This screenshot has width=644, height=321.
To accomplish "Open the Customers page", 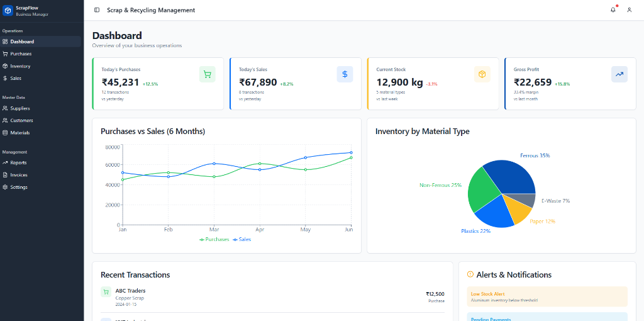I will click(x=41, y=120).
